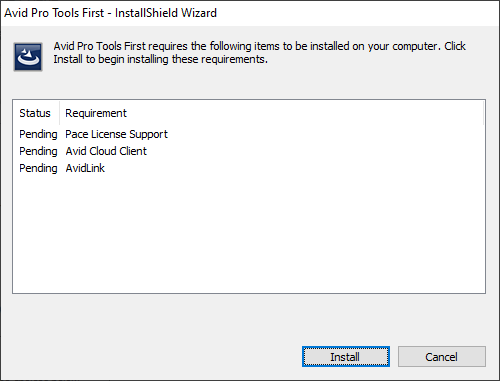Screen dimensions: 500x381
Task: Select the Avid Cloud Client requirement
Action: pyautogui.click(x=106, y=151)
